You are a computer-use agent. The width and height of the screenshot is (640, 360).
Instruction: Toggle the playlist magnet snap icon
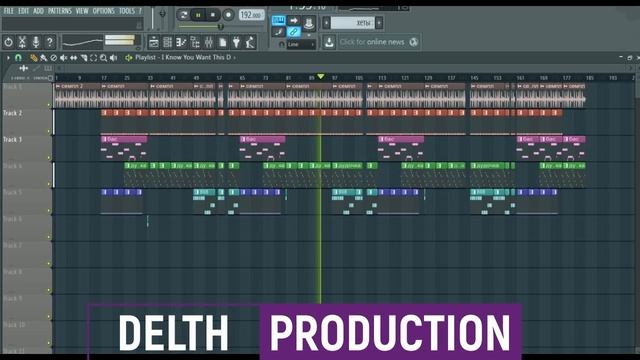(18, 58)
